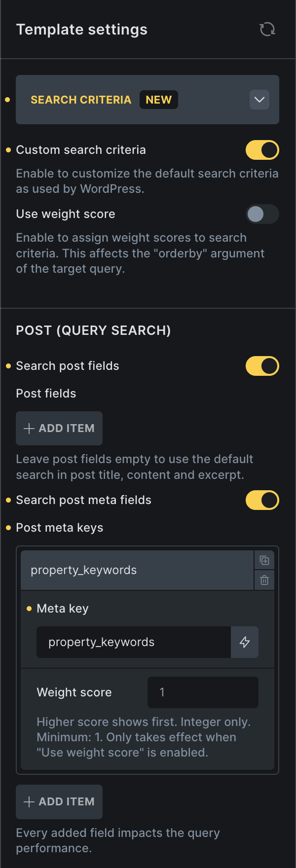Add item under Post fields

point(59,428)
